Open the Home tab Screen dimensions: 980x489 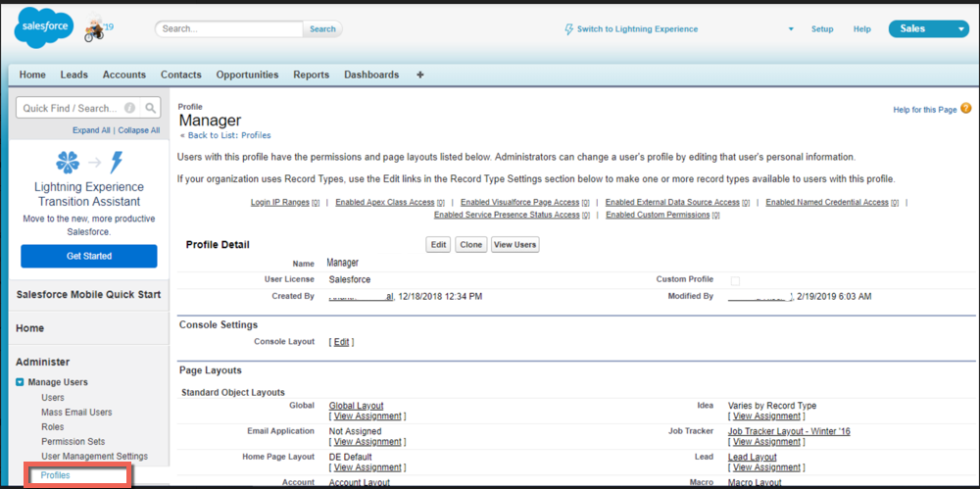(x=32, y=74)
